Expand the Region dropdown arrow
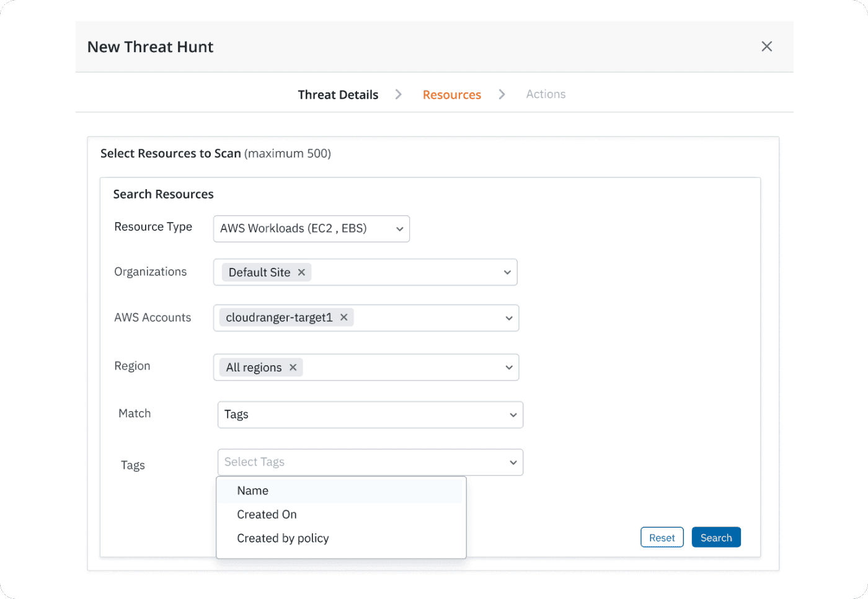The width and height of the screenshot is (868, 599). (x=508, y=368)
